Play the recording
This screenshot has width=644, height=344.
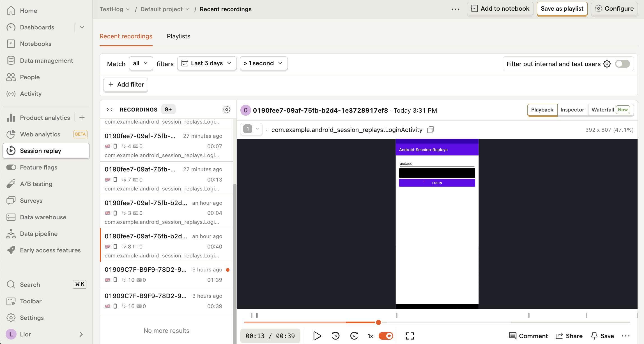[x=317, y=336]
